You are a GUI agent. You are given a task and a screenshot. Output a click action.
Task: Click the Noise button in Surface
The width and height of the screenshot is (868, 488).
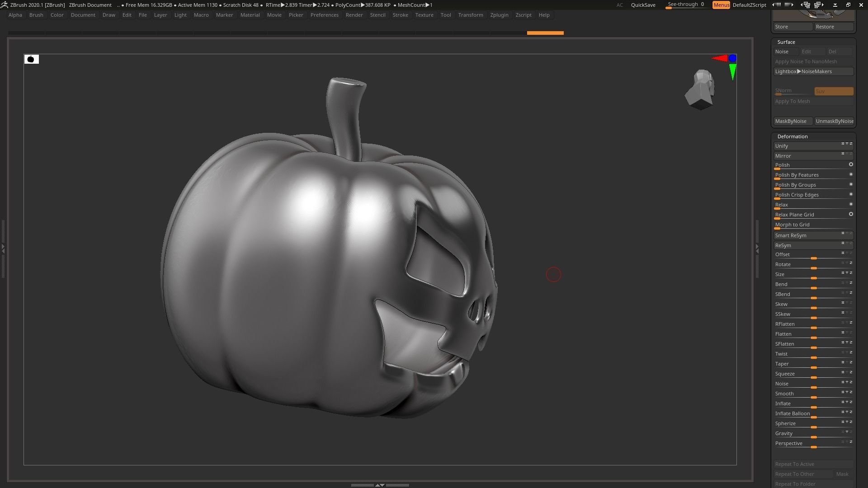tap(786, 52)
